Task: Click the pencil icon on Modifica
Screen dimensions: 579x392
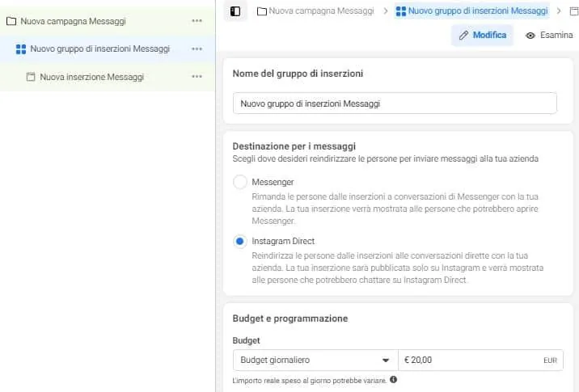Action: coord(463,36)
